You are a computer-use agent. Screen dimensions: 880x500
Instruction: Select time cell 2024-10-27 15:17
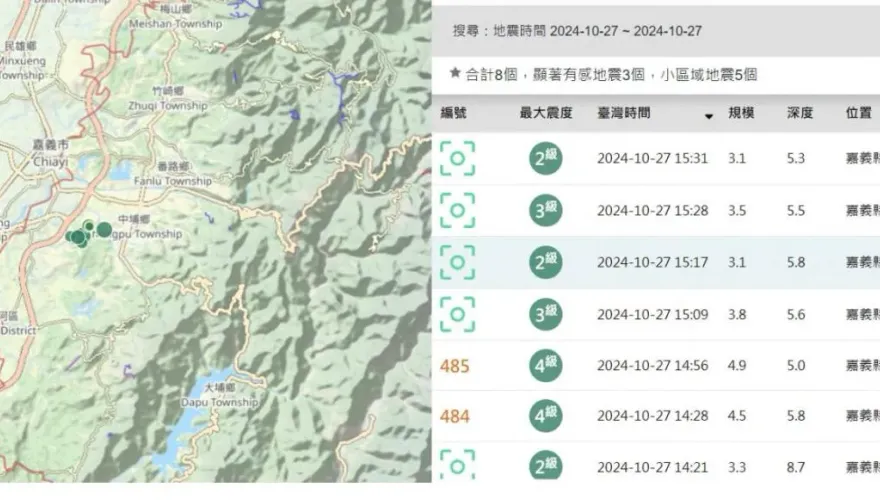tap(653, 262)
